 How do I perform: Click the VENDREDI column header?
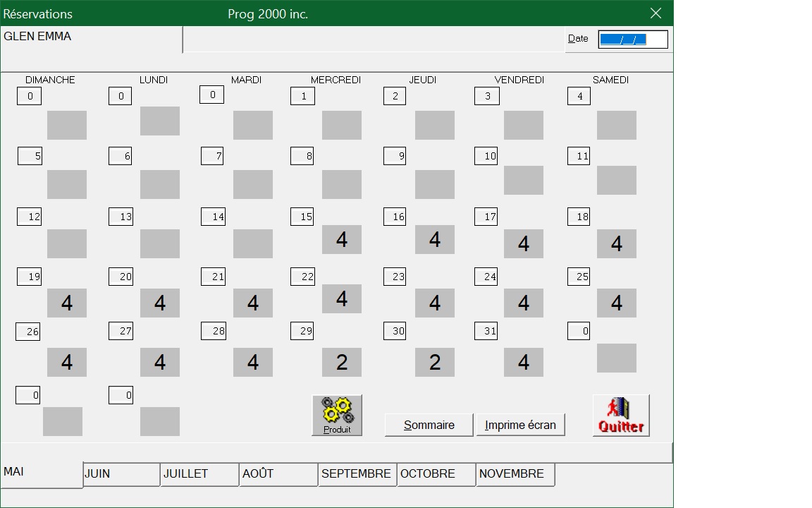[519, 80]
